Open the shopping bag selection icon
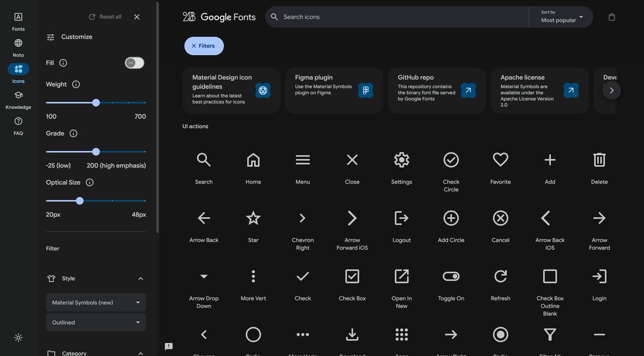 click(612, 17)
